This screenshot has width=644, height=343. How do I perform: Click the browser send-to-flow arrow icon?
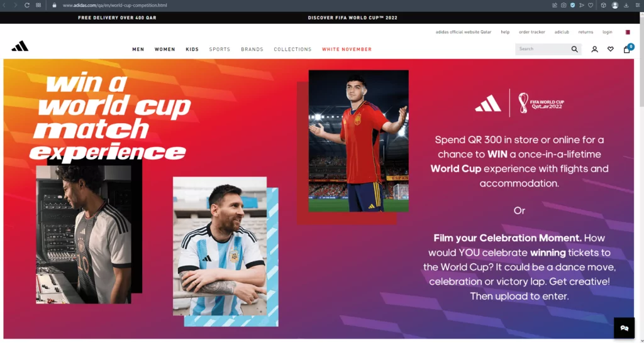[582, 5]
